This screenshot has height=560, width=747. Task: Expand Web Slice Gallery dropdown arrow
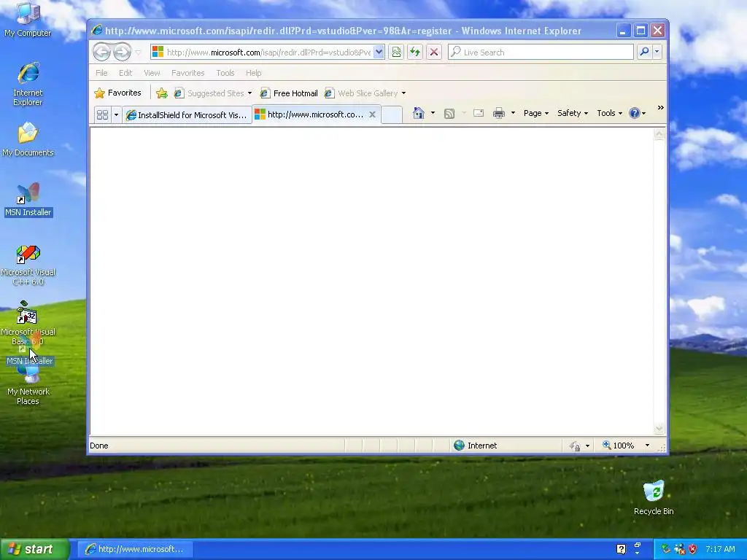point(403,93)
